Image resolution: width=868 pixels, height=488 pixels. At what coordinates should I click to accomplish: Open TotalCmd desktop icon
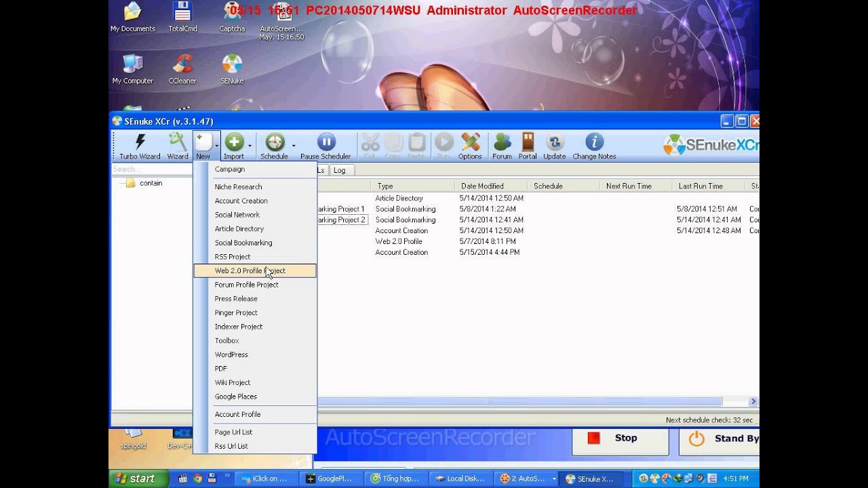tap(182, 17)
